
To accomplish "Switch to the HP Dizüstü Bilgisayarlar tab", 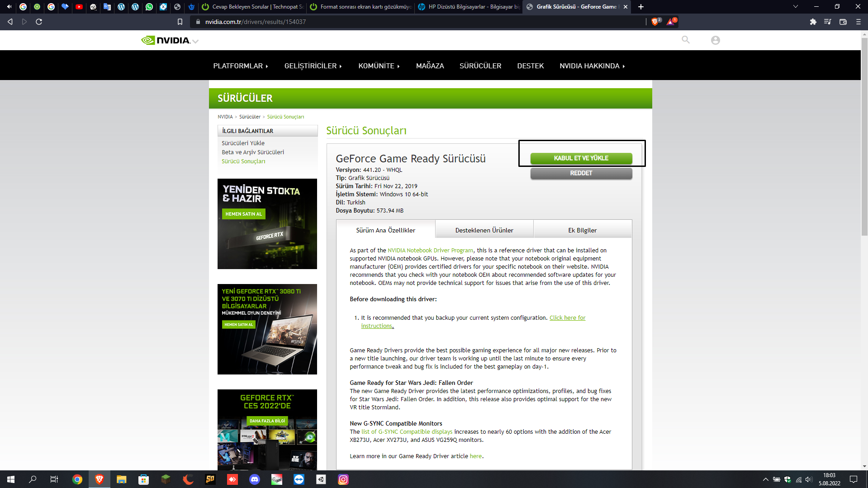I will (x=469, y=7).
